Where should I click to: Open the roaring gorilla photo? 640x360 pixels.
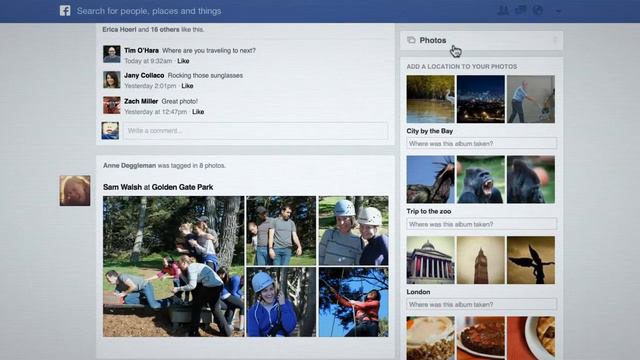click(480, 180)
